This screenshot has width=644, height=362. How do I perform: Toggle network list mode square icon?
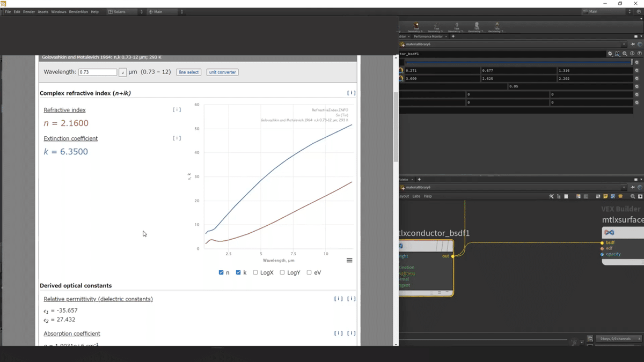click(x=566, y=196)
